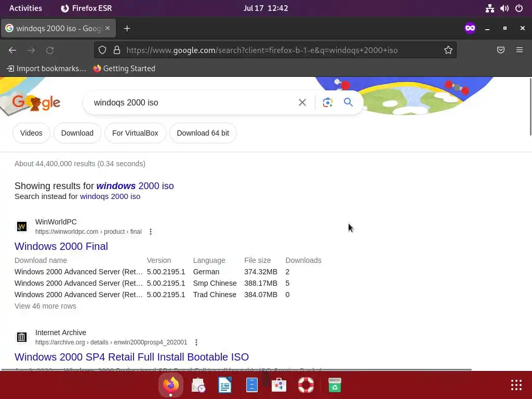Viewport: 532px width, 399px height.
Task: Click the vertical page scrollbar
Action: click(530, 107)
